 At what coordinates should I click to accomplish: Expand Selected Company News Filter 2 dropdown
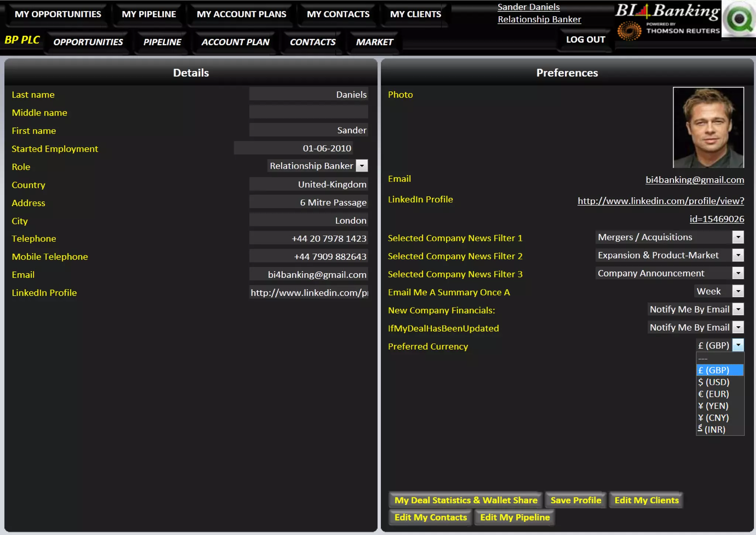point(738,255)
